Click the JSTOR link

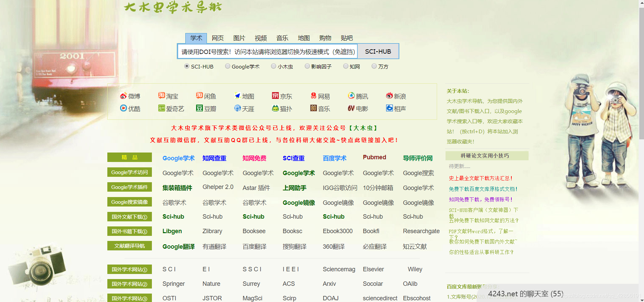tap(212, 298)
